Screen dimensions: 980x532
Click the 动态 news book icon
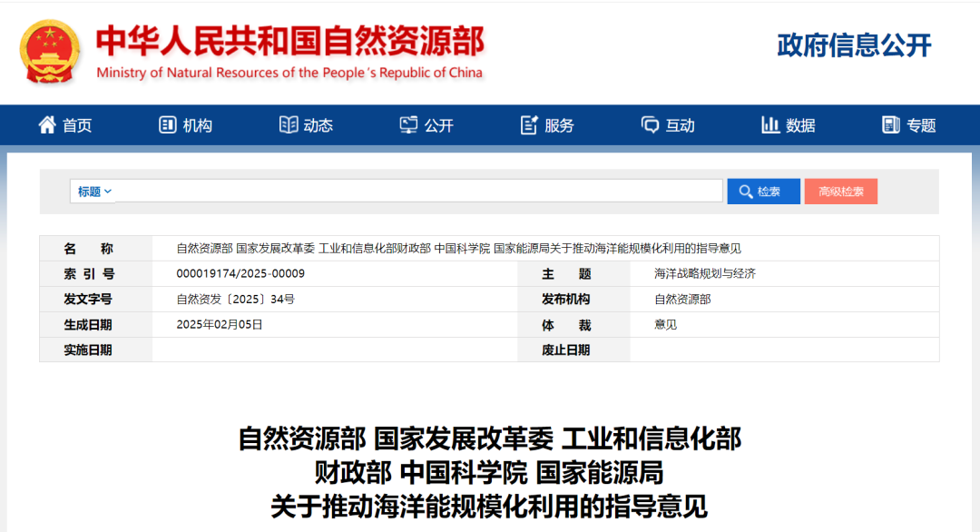288,124
